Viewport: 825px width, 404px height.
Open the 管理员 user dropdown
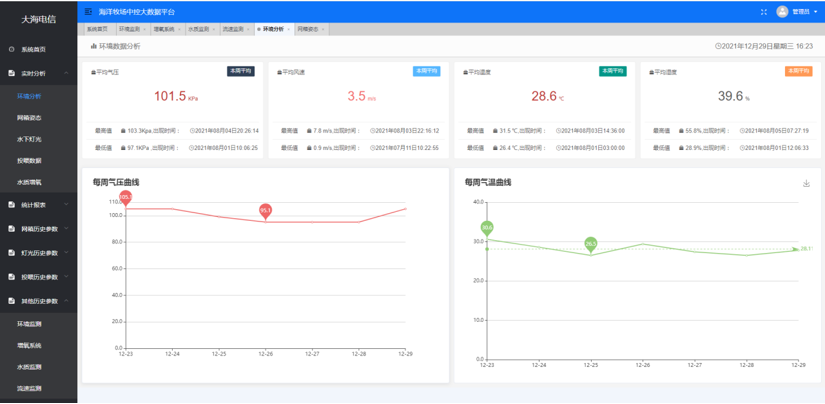[x=803, y=12]
